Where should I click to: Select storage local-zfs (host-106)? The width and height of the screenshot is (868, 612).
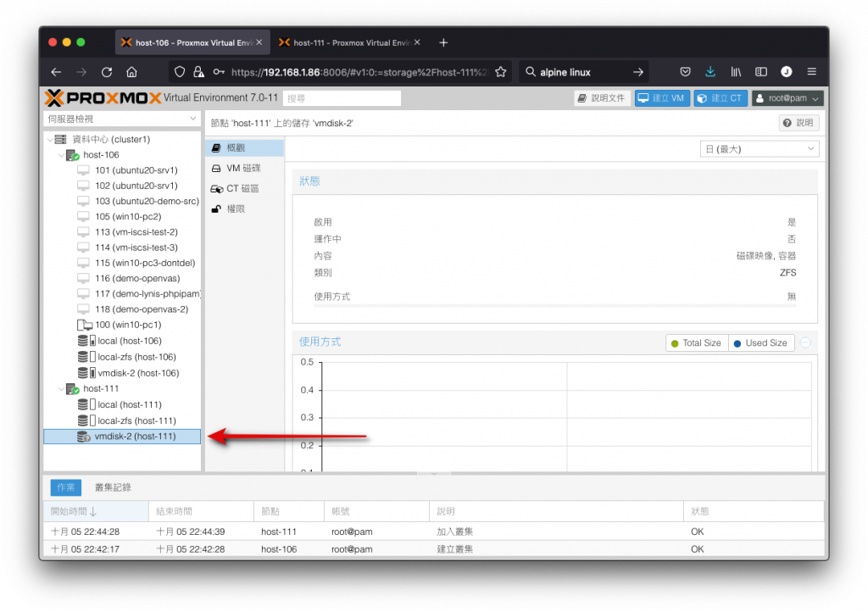click(x=136, y=358)
